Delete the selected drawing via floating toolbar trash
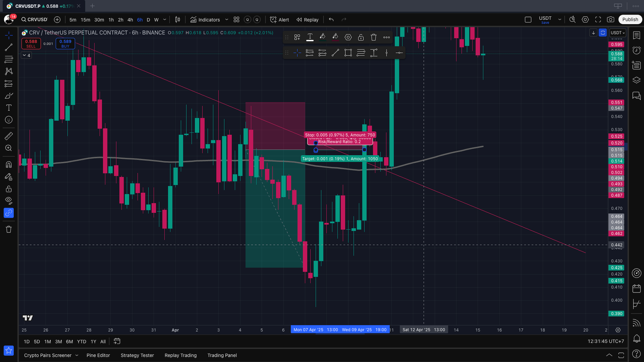The height and width of the screenshot is (362, 644). click(374, 37)
